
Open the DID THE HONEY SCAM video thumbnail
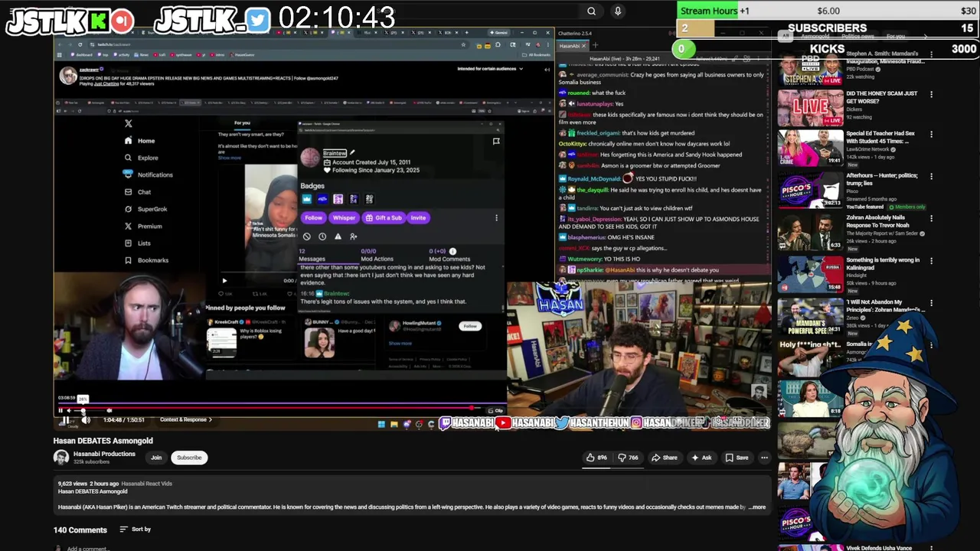pyautogui.click(x=810, y=108)
